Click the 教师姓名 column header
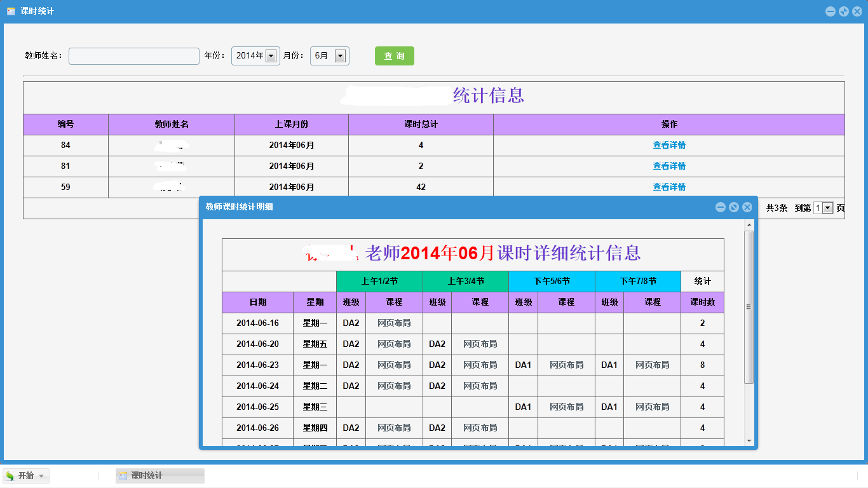Image resolution: width=868 pixels, height=488 pixels. point(172,125)
